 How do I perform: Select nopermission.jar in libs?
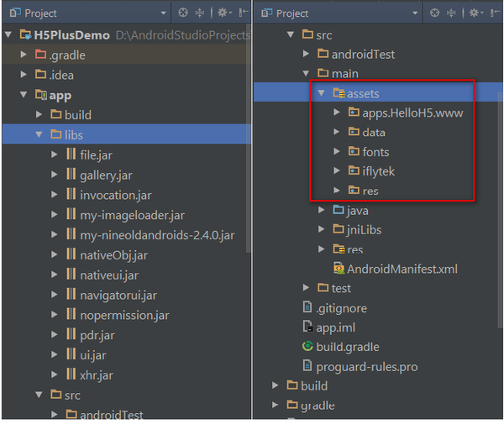tap(124, 315)
